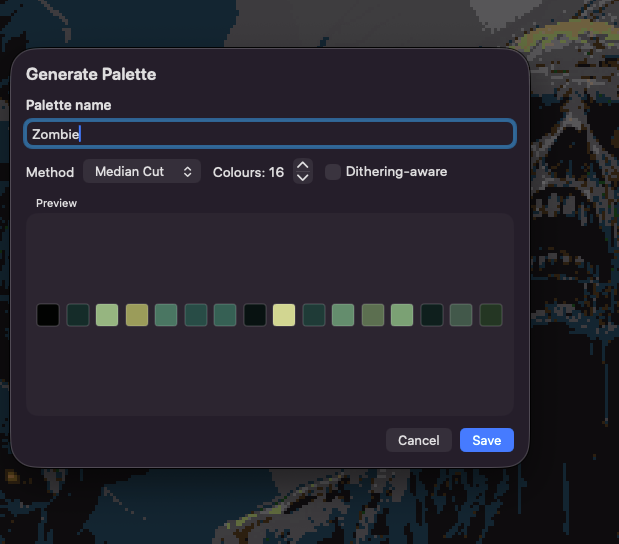619x544 pixels.
Task: Click the Method label
Action: (50, 172)
